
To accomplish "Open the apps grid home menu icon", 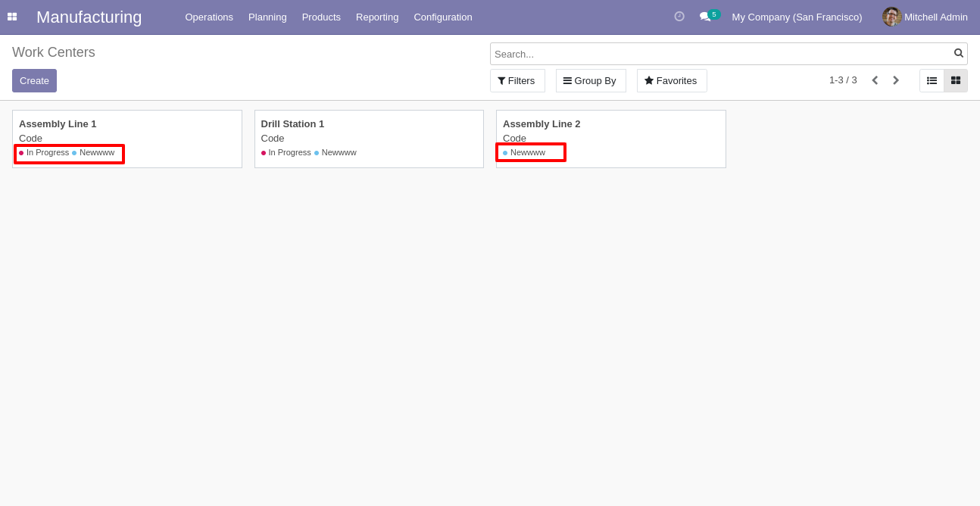I will click(12, 17).
